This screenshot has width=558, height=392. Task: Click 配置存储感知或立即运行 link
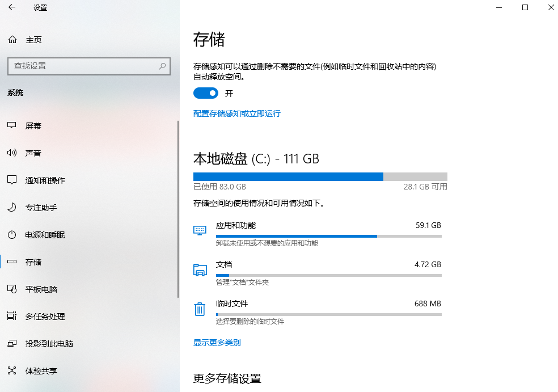(236, 113)
